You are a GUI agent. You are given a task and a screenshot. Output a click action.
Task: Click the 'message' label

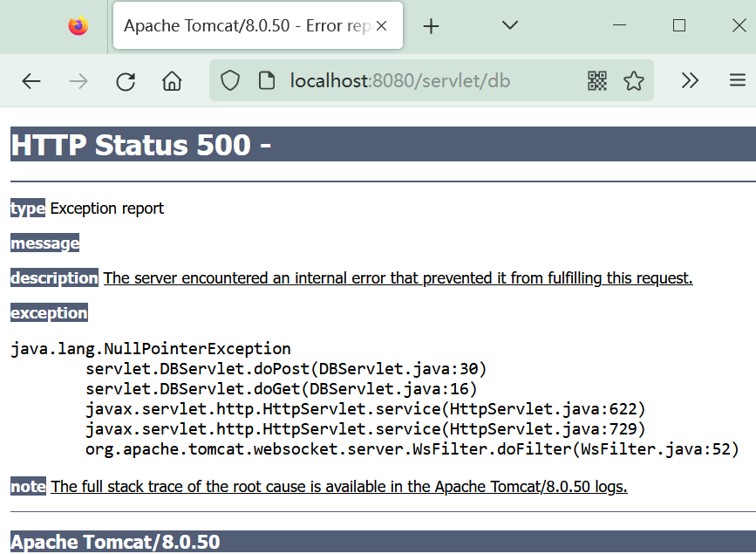[44, 243]
